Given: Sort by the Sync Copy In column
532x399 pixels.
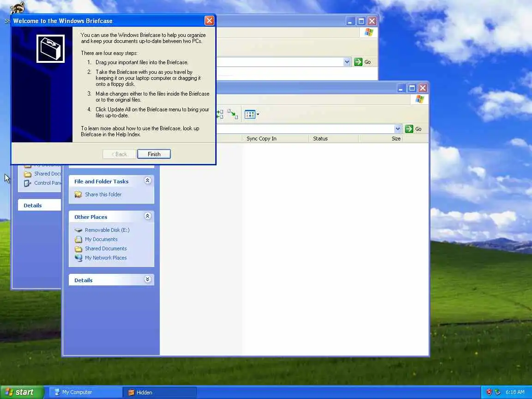Looking at the screenshot, I should tap(276, 139).
